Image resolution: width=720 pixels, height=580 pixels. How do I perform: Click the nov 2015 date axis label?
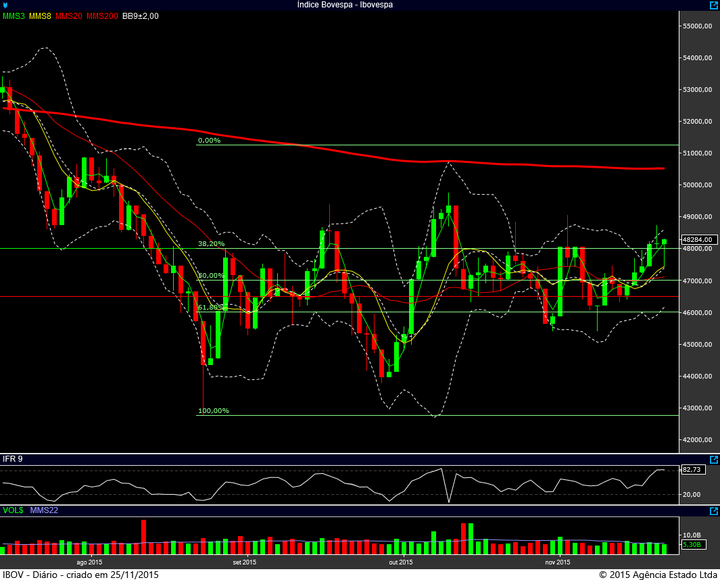558,562
